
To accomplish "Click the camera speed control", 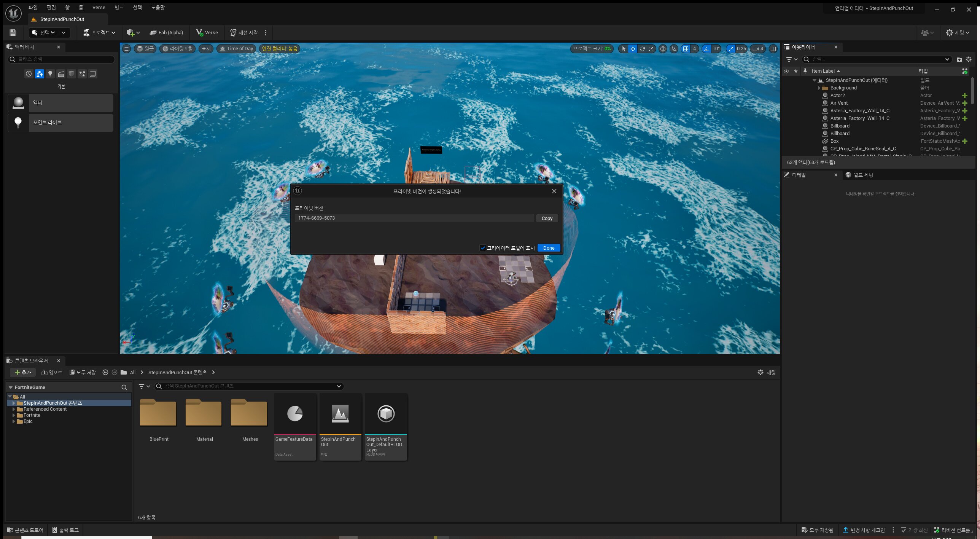I will pyautogui.click(x=758, y=49).
